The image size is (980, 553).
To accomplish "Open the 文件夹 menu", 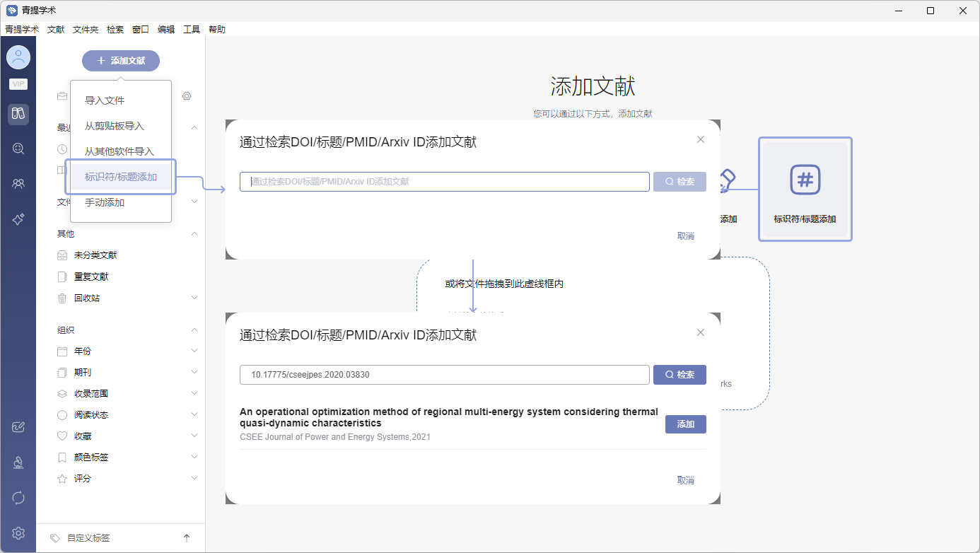I will click(x=86, y=29).
